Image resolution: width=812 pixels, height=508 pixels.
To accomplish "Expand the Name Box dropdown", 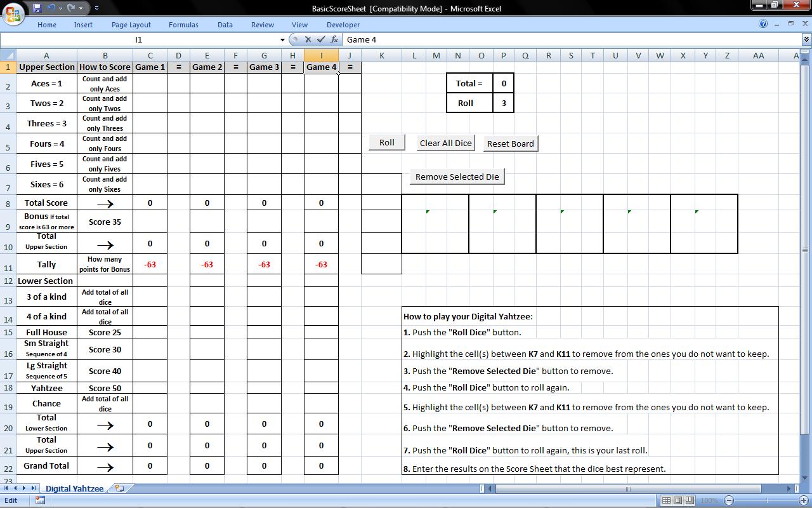I will click(282, 39).
